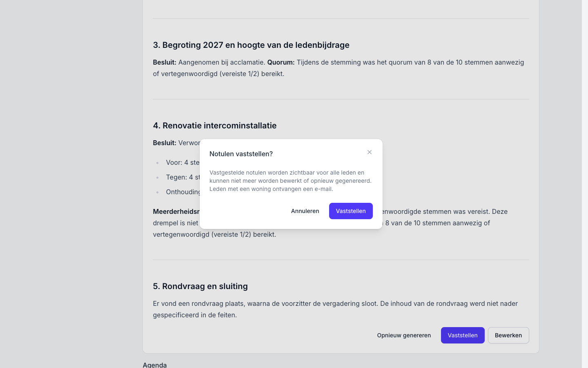The height and width of the screenshot is (368, 588).
Task: Click the Aangenomen bij acclamatie decision text
Action: point(222,62)
